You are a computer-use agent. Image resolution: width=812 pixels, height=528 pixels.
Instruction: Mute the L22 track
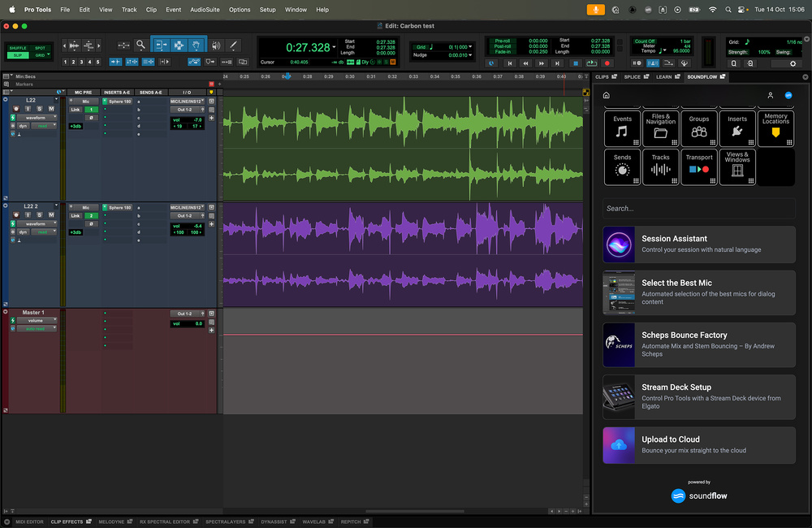(x=50, y=109)
